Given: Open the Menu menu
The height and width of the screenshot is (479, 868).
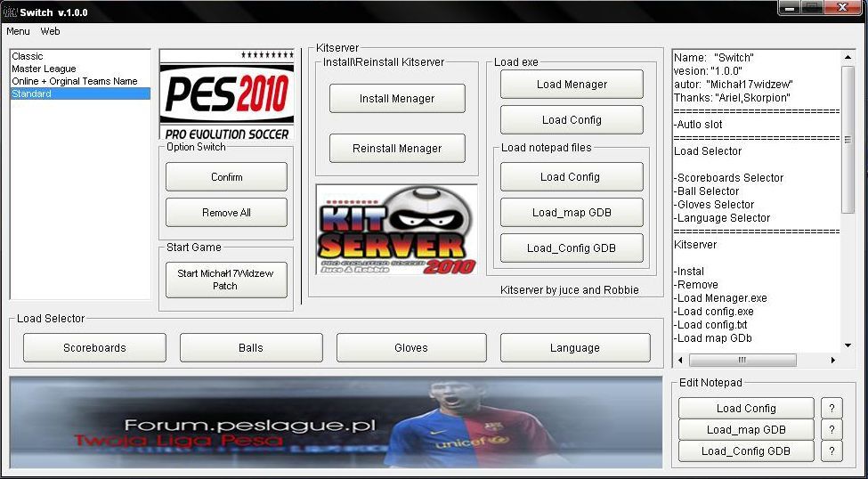Looking at the screenshot, I should click(18, 31).
